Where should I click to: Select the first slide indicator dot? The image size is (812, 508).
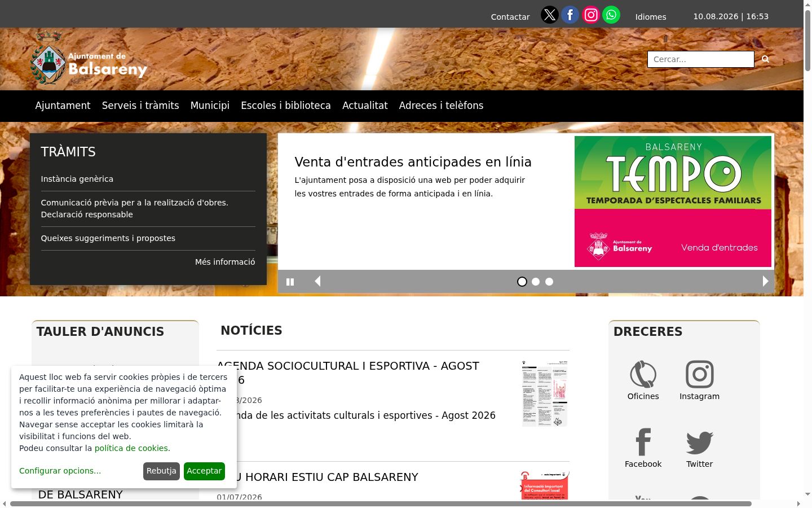(x=522, y=282)
